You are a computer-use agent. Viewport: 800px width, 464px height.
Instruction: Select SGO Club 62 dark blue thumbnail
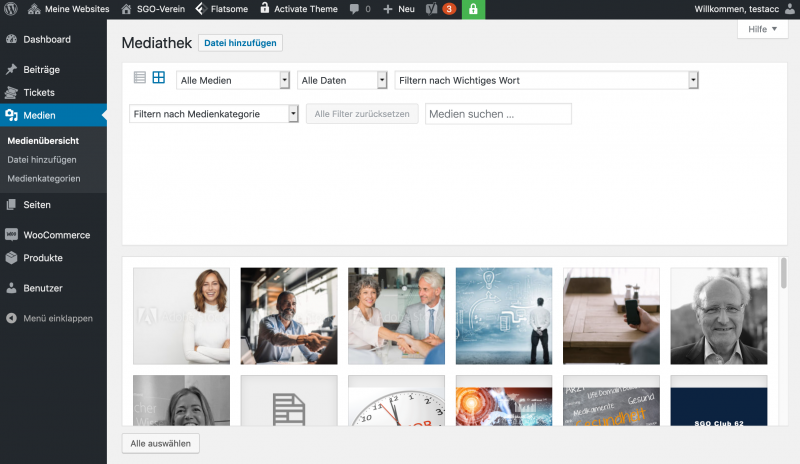[x=719, y=401]
